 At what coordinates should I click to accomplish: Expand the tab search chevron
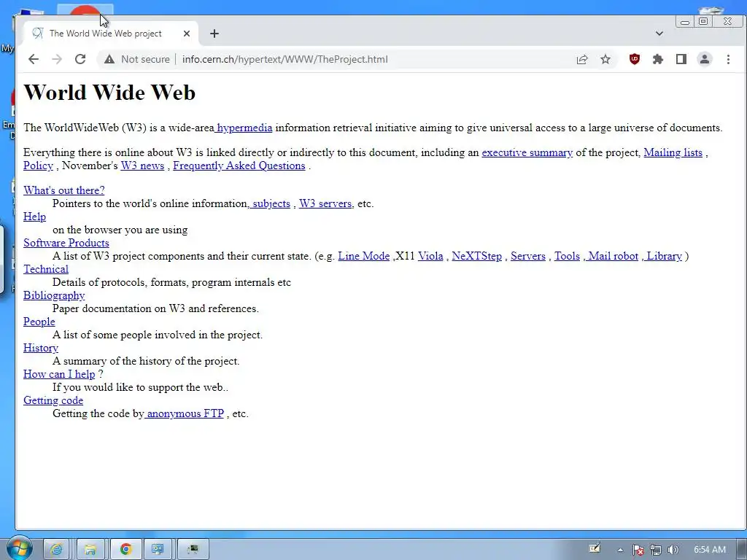[x=659, y=34]
